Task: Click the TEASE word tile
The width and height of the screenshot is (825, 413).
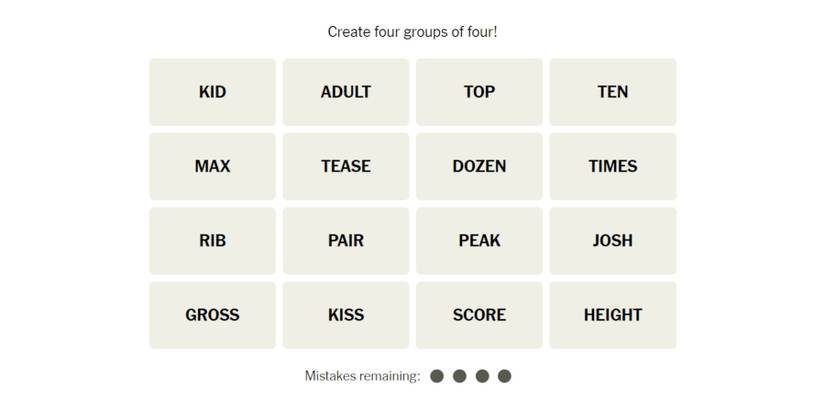Action: tap(346, 166)
